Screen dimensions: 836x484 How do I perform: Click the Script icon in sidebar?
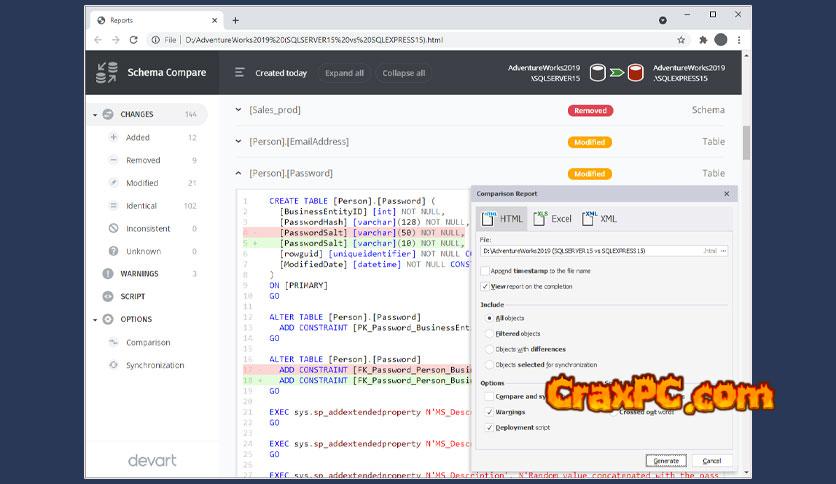point(109,297)
